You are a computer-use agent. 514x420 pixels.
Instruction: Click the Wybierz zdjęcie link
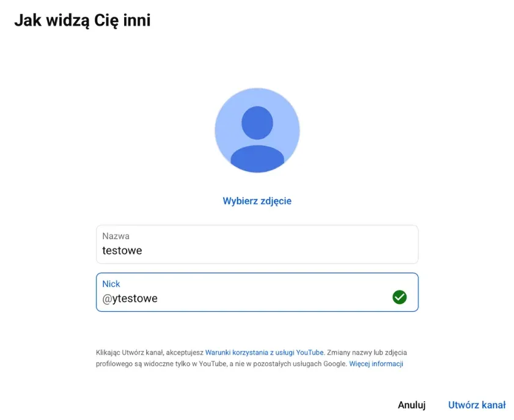coord(257,201)
